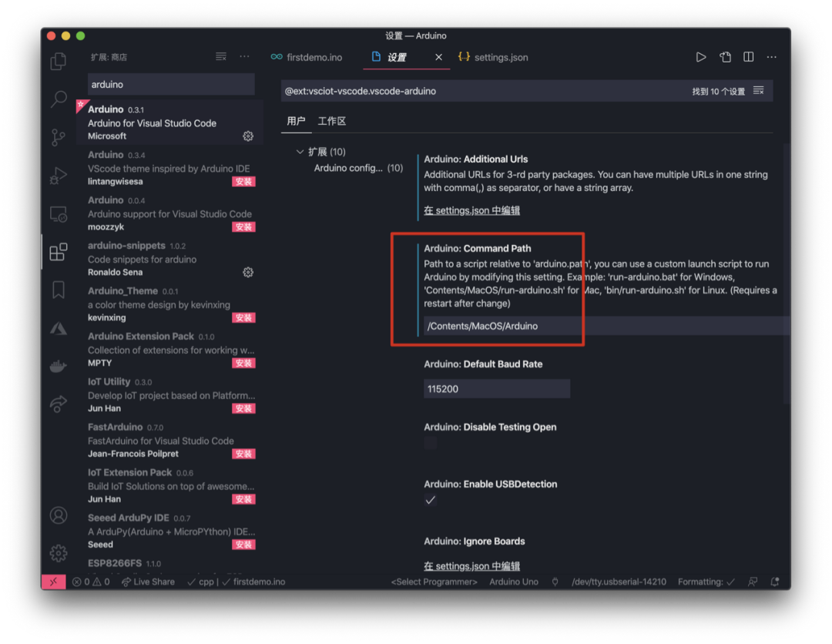Open the Bookmarks icon in activity bar
The height and width of the screenshot is (644, 832).
(x=59, y=290)
